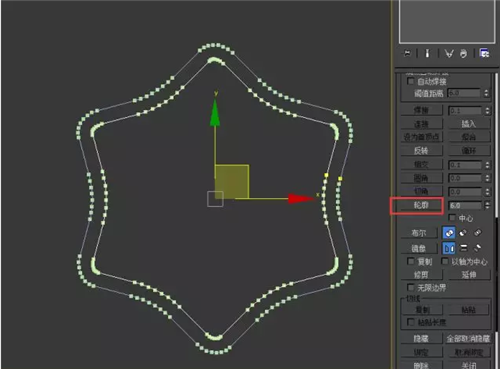Toggle 中心 checkbox under outline
The height and width of the screenshot is (369, 500).
point(452,218)
